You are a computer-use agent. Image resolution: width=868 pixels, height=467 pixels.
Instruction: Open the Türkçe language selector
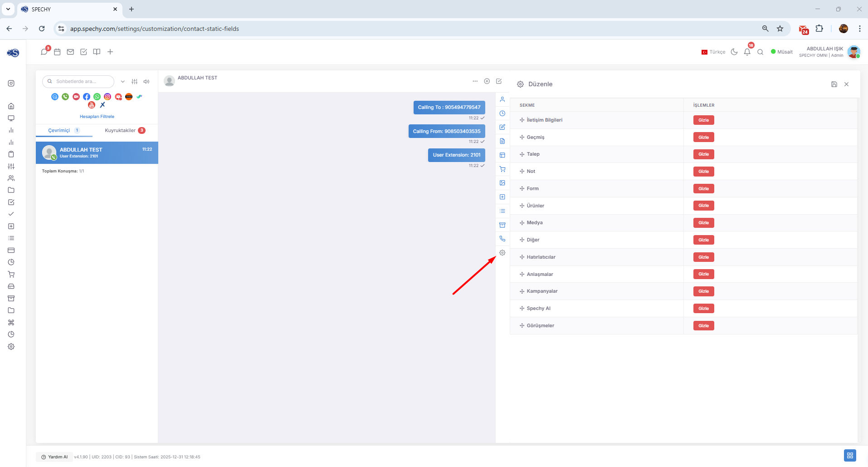713,52
